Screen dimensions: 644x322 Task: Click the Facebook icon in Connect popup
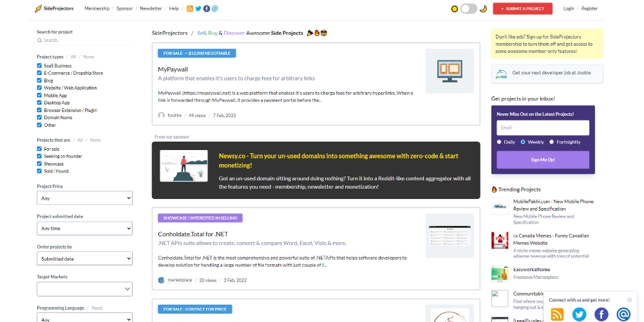tap(601, 315)
